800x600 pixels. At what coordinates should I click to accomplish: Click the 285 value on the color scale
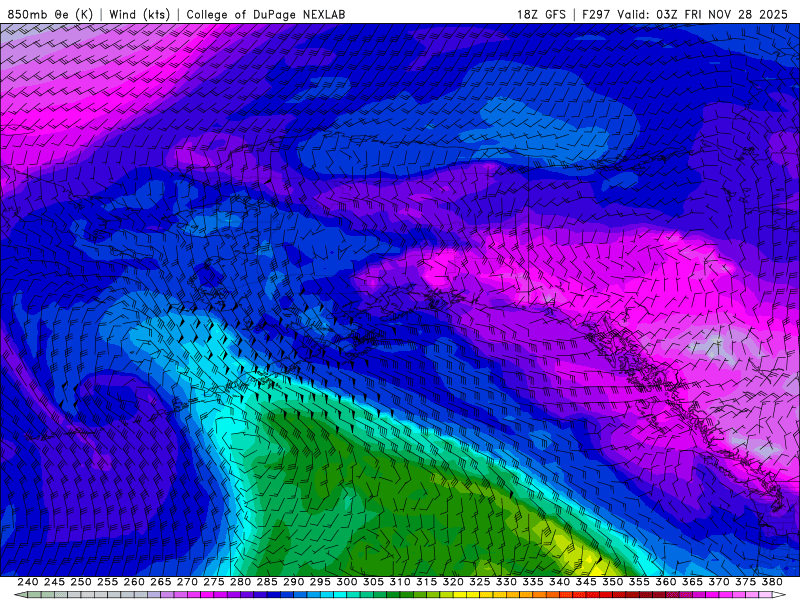(267, 582)
